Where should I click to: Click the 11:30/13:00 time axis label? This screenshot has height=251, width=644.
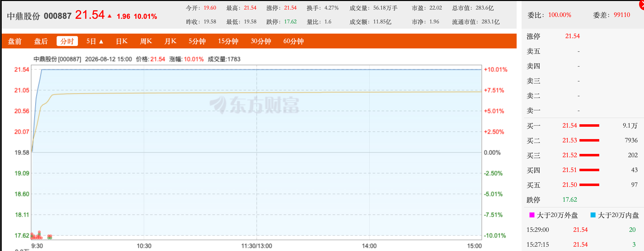[256, 246]
